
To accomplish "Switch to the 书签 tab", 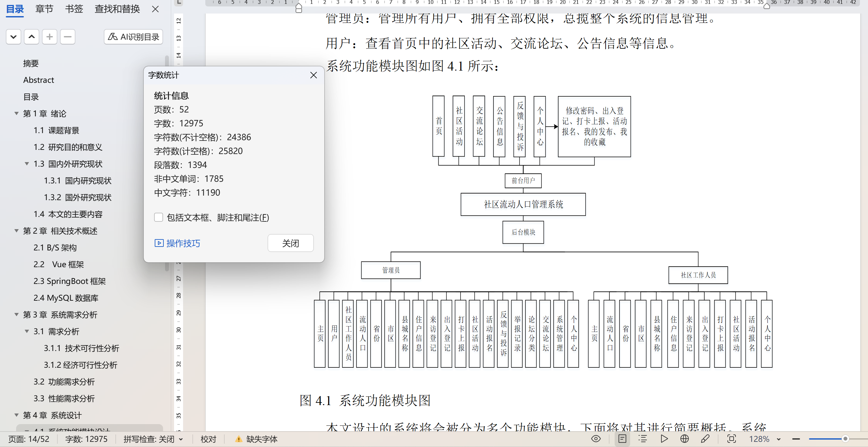I will click(x=74, y=9).
